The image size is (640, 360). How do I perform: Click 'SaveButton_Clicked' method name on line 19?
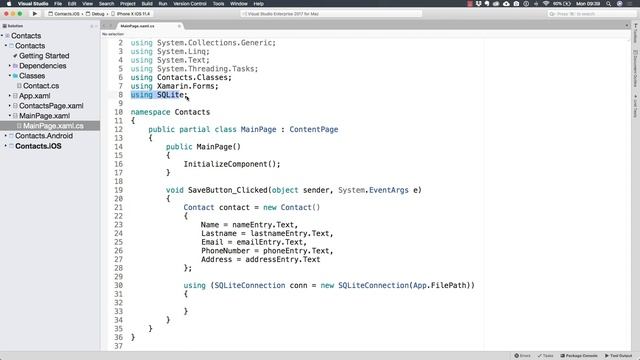click(228, 190)
